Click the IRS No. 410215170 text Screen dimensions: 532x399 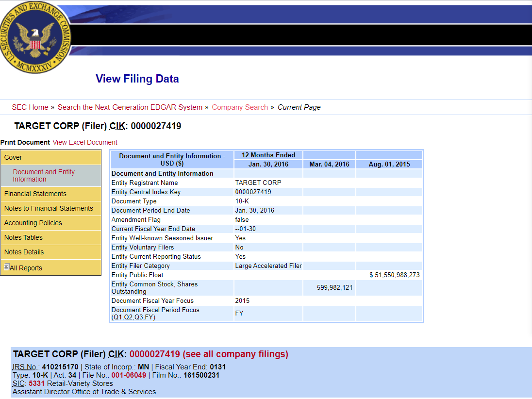(x=46, y=367)
